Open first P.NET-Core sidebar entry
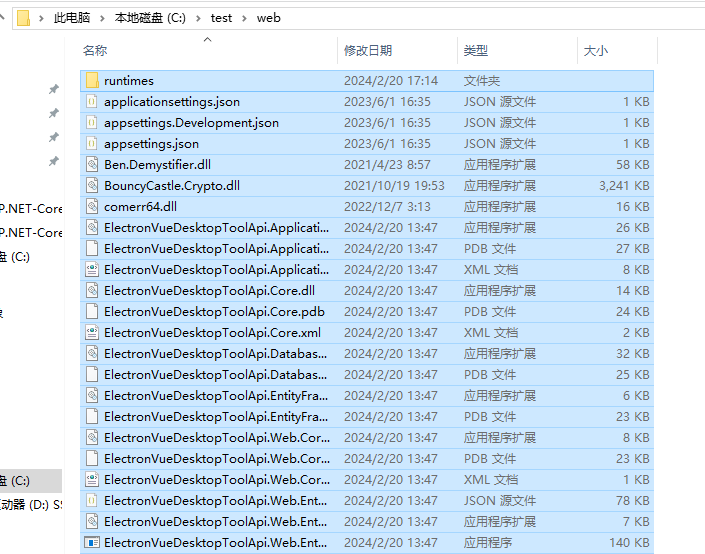Image resolution: width=705 pixels, height=554 pixels. [31, 209]
